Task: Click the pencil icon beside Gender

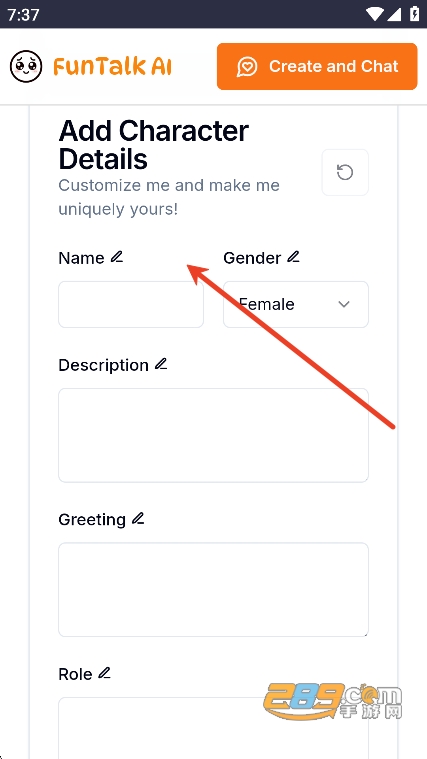Action: coord(293,257)
